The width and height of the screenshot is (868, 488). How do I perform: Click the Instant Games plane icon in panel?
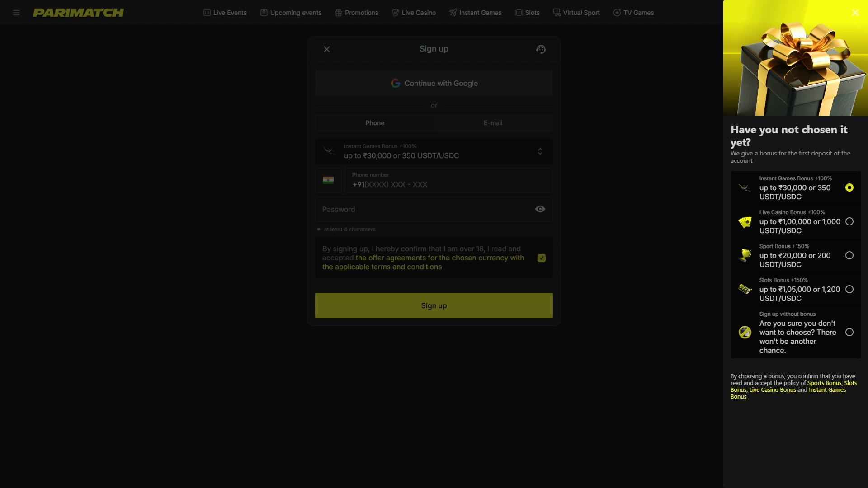click(x=745, y=188)
